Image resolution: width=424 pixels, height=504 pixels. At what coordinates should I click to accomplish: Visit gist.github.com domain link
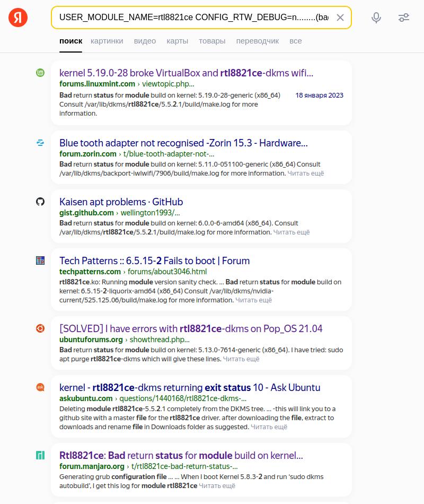pos(86,213)
